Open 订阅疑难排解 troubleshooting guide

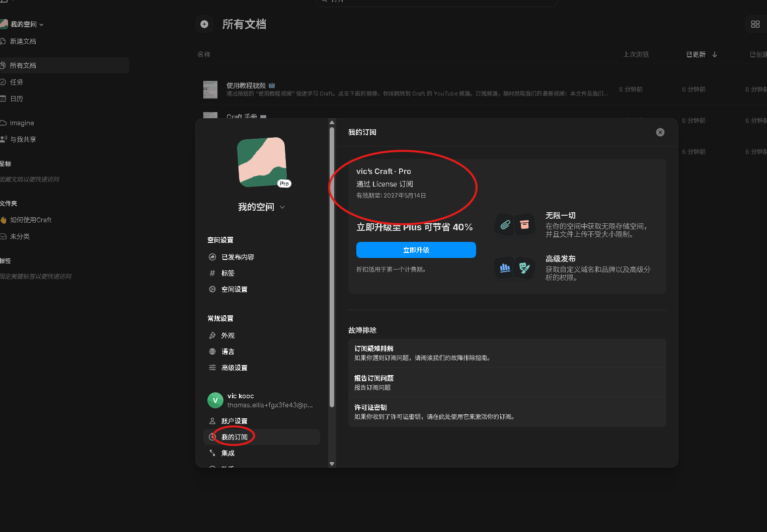click(x=507, y=353)
